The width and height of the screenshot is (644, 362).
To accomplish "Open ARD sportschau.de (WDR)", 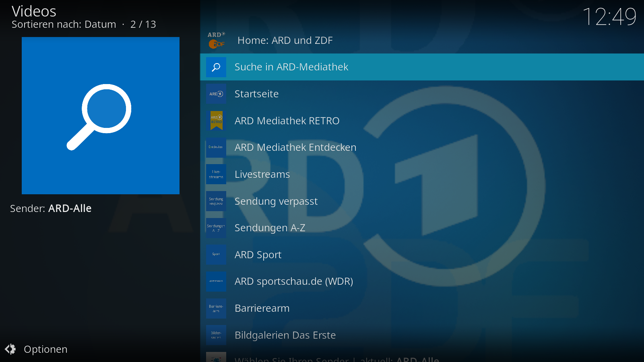I will coord(422,282).
